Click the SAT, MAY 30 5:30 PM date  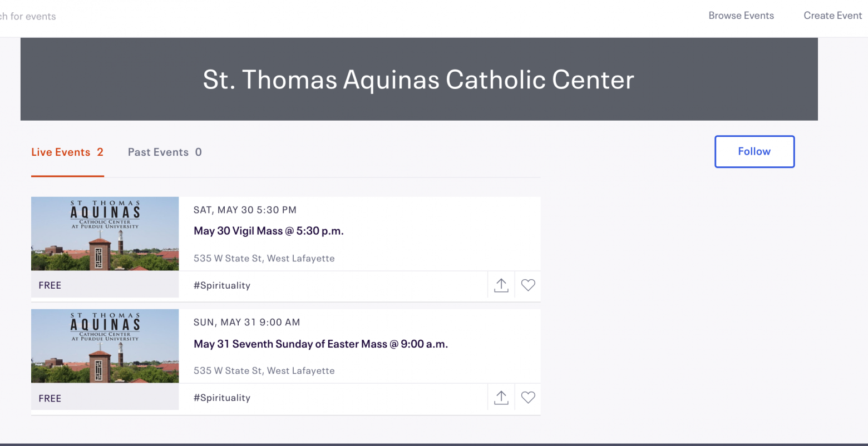point(245,210)
